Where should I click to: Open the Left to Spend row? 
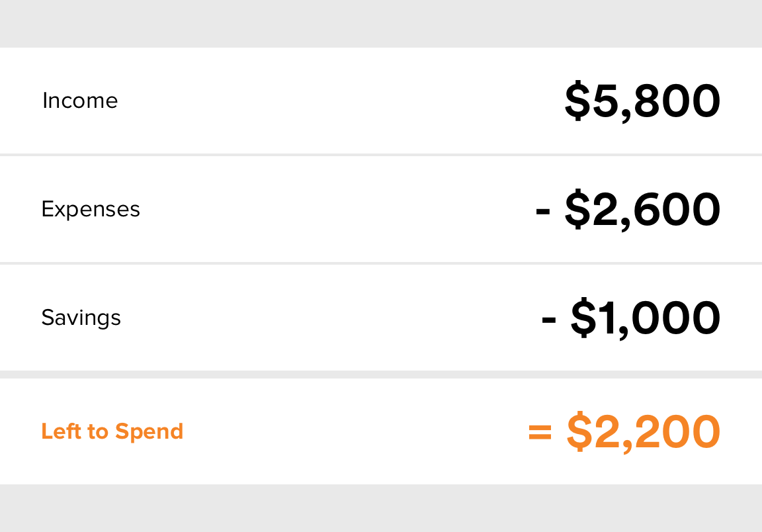(x=381, y=431)
